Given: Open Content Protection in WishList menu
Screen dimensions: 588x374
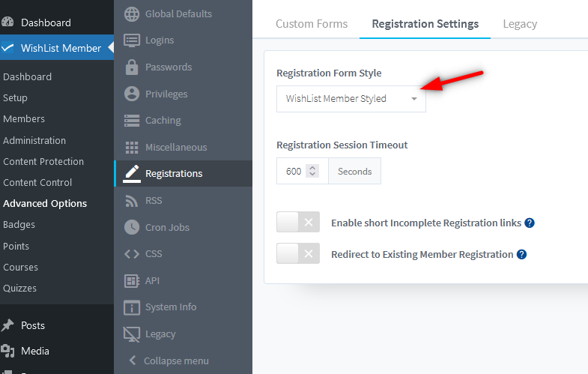Looking at the screenshot, I should click(x=43, y=161).
